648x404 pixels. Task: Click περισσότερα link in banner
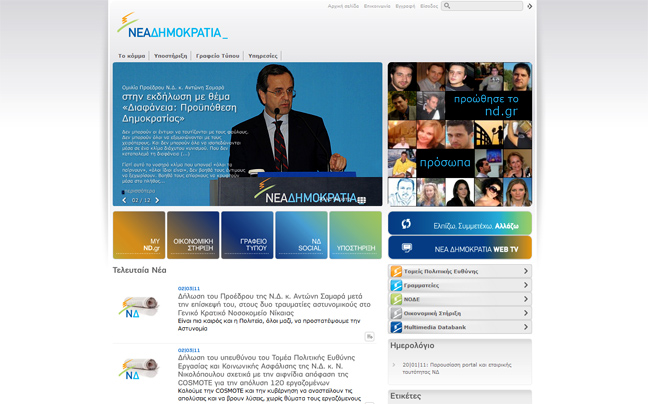(139, 191)
